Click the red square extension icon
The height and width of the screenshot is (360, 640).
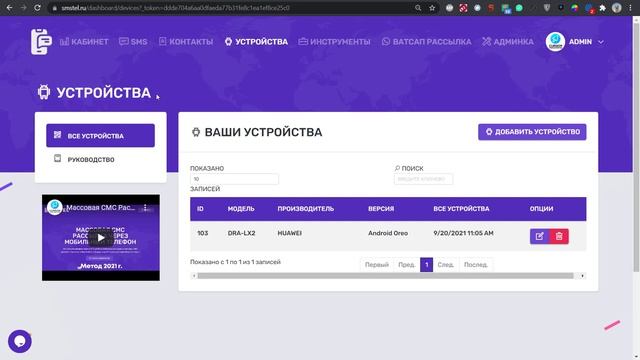pyautogui.click(x=463, y=8)
